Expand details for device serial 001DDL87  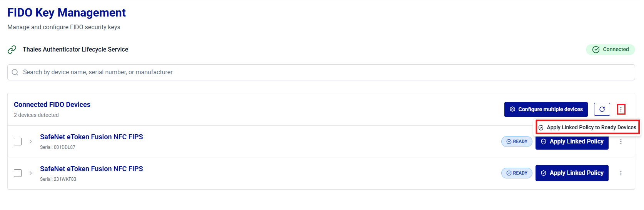(31, 142)
